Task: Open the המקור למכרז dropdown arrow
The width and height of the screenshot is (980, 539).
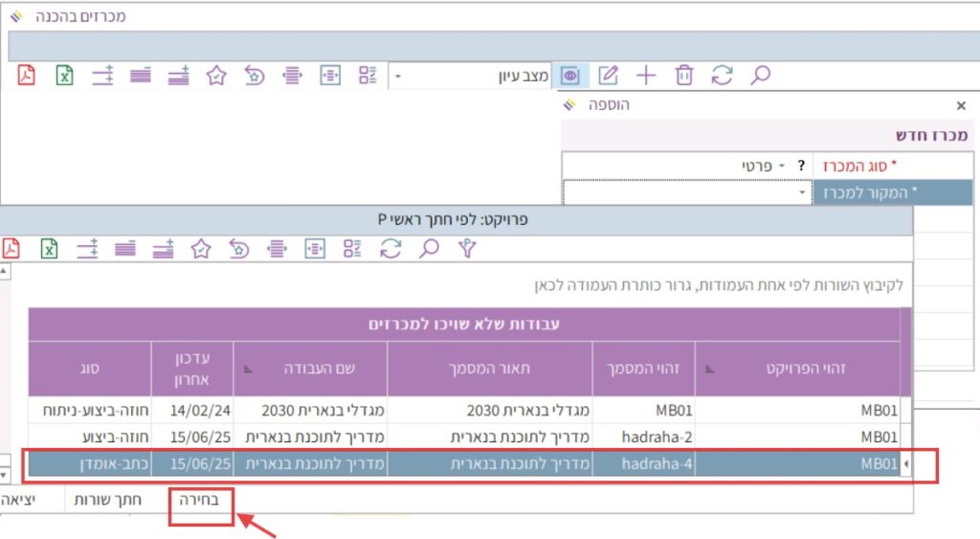Action: 801,193
